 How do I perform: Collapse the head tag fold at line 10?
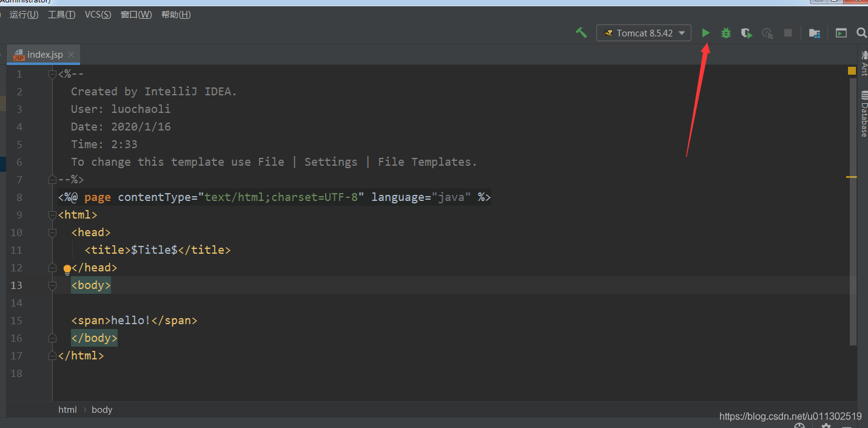tap(53, 233)
